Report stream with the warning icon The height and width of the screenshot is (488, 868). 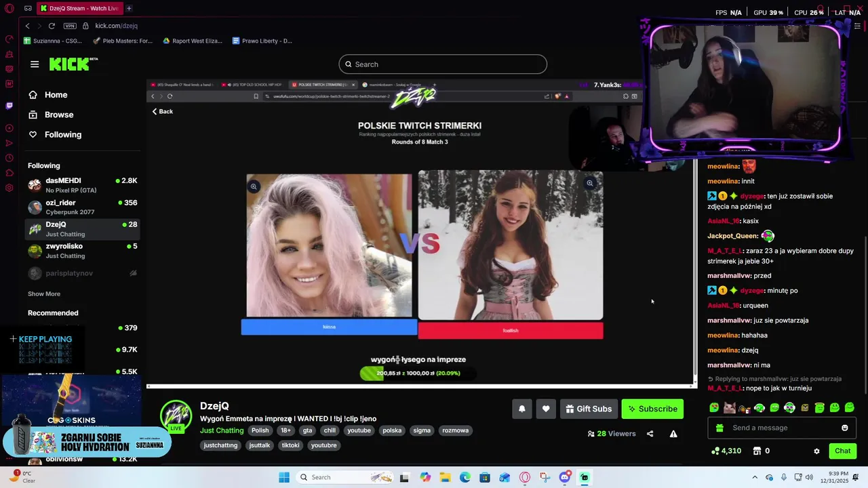point(673,434)
